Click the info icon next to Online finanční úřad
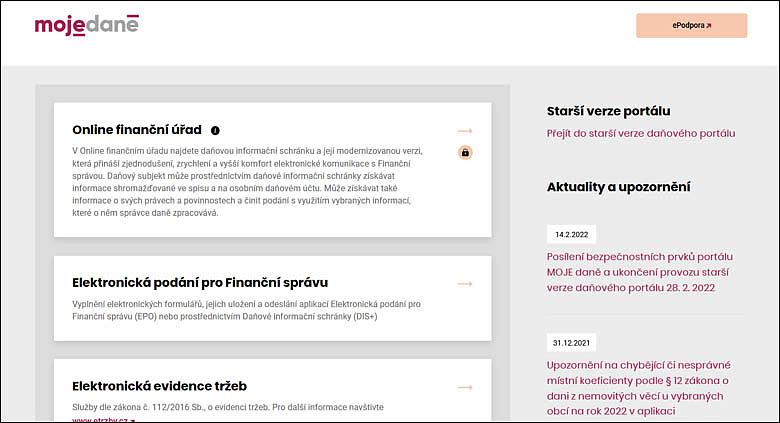 click(x=215, y=130)
